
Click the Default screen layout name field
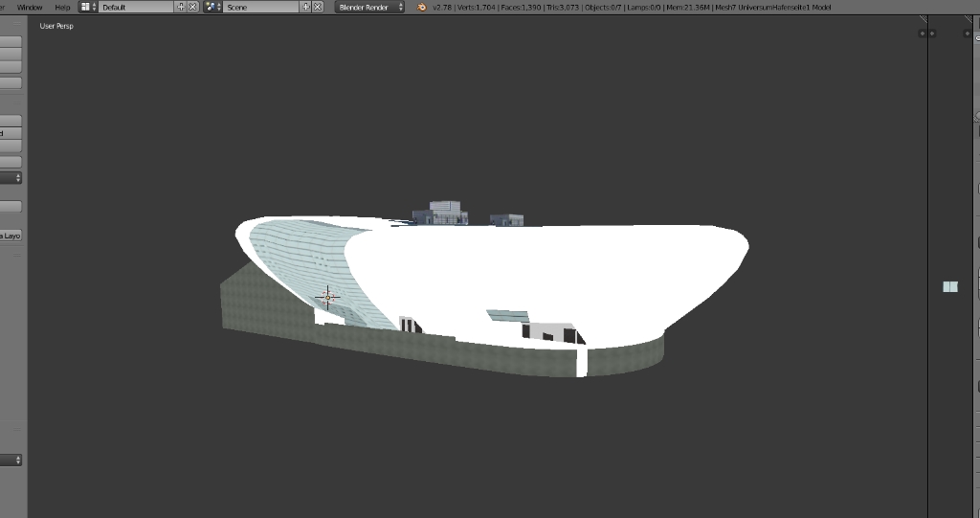[x=136, y=7]
